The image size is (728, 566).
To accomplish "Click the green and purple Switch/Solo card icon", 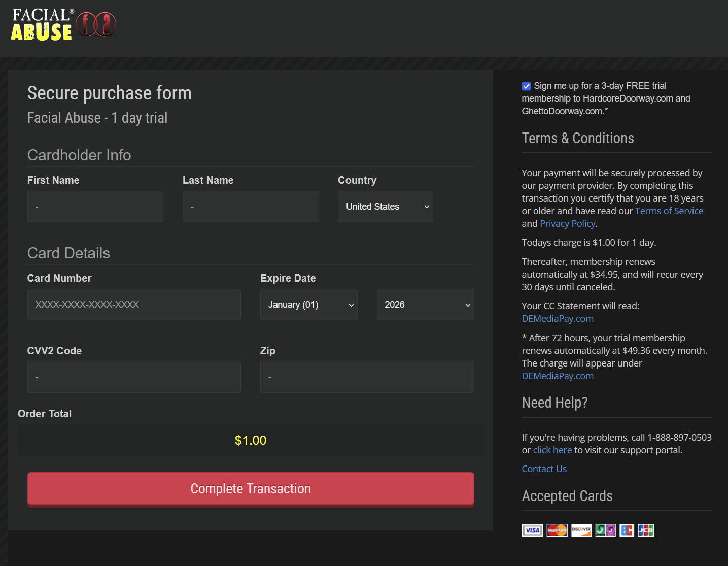I will (606, 530).
